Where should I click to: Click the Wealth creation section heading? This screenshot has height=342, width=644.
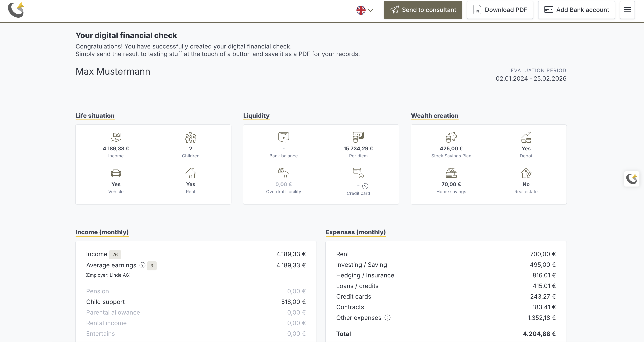pos(435,116)
